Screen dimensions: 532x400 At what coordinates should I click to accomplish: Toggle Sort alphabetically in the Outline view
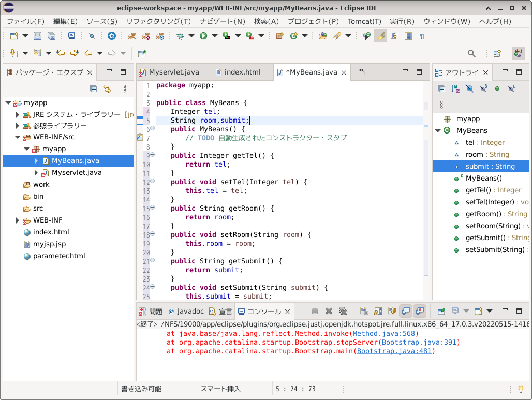[x=455, y=89]
